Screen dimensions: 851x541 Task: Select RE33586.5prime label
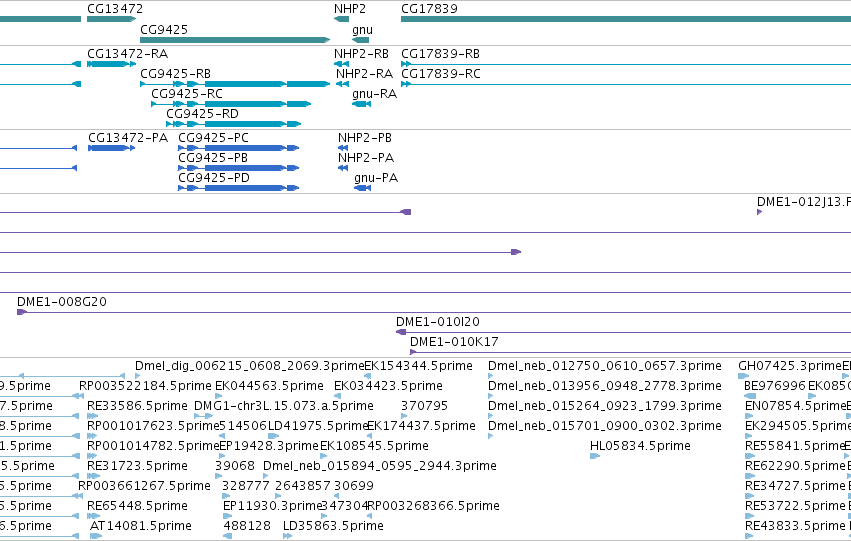(x=137, y=406)
